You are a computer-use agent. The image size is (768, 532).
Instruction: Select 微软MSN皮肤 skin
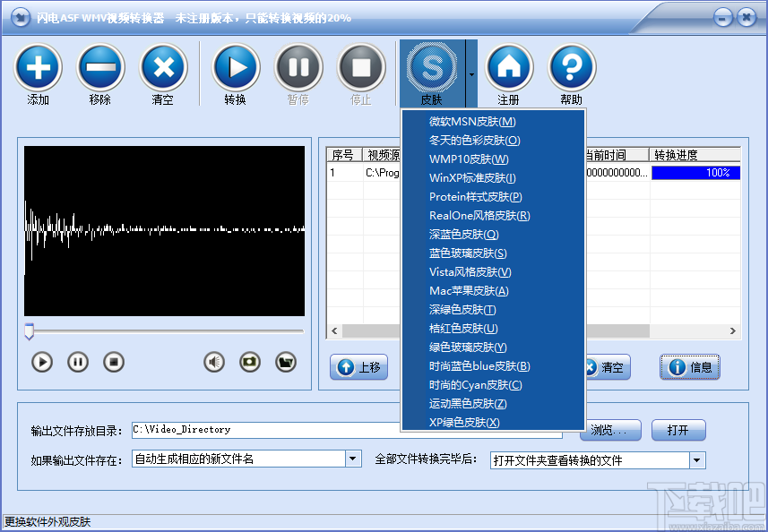493,122
